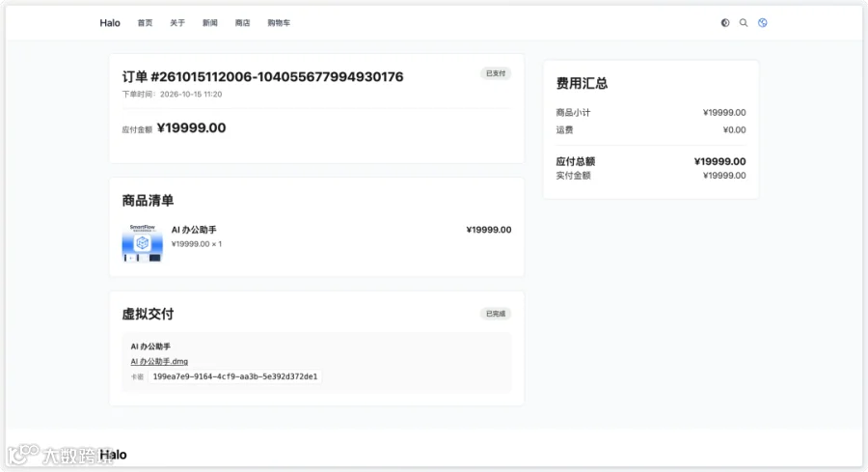Click AI 办公助手 product thumbnail
The height and width of the screenshot is (472, 868).
pyautogui.click(x=143, y=243)
